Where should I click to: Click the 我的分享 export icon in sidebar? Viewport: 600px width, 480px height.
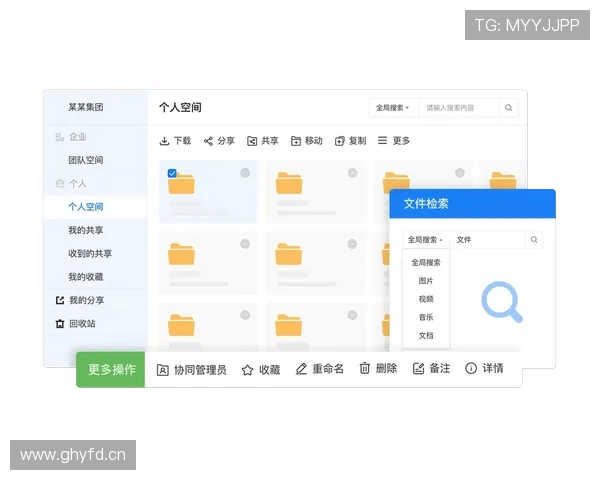coord(60,300)
